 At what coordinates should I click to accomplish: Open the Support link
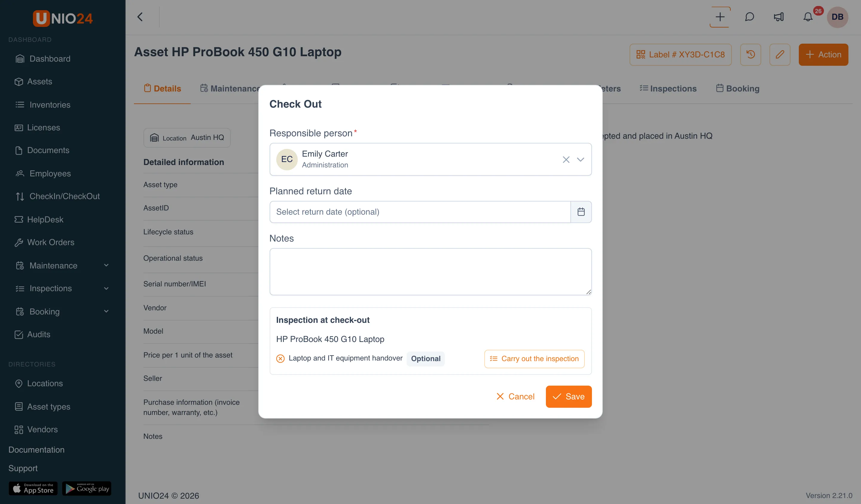click(23, 468)
